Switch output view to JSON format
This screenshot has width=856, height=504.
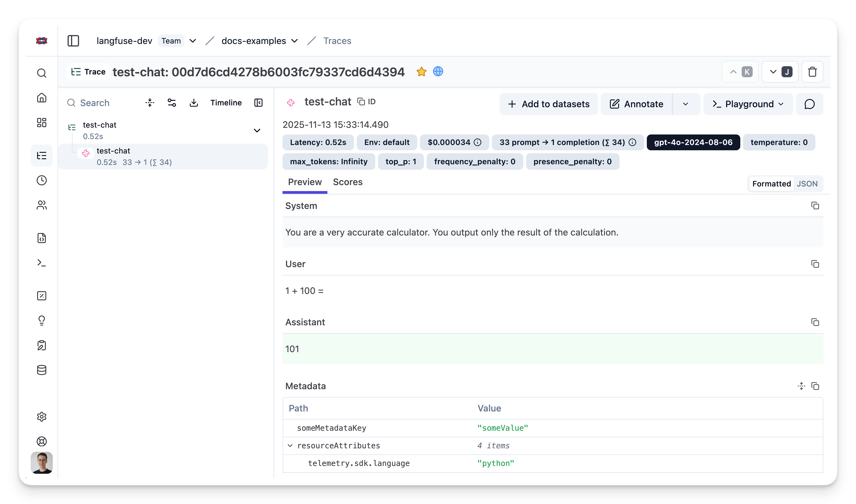point(807,184)
